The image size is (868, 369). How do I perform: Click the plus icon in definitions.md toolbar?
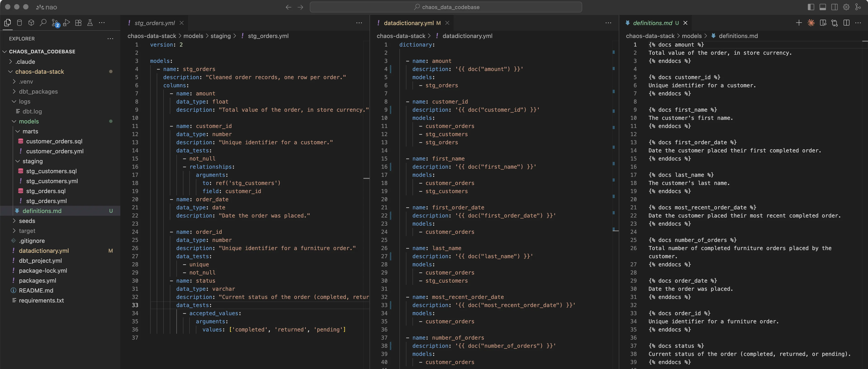[799, 23]
